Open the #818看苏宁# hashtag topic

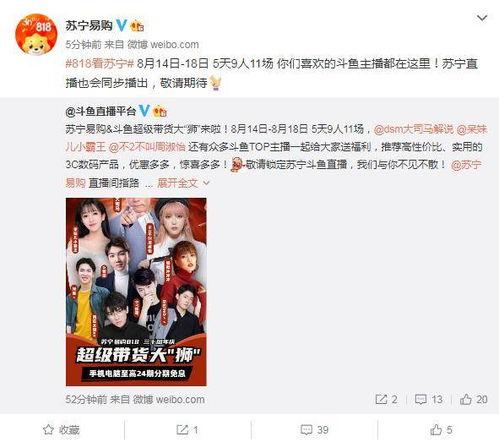click(x=100, y=64)
